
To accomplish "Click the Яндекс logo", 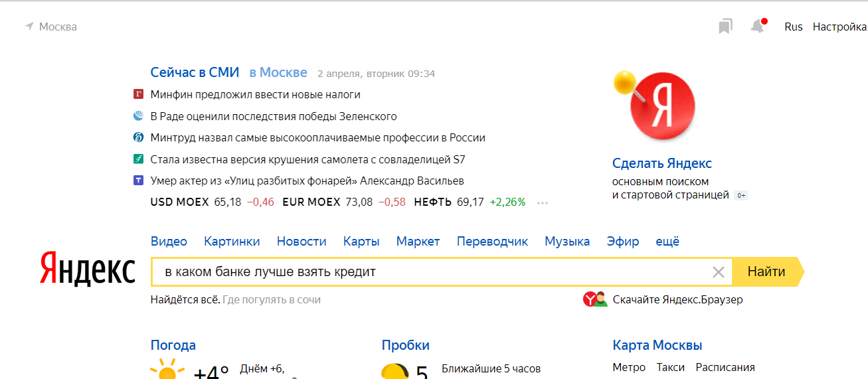I will click(x=87, y=269).
